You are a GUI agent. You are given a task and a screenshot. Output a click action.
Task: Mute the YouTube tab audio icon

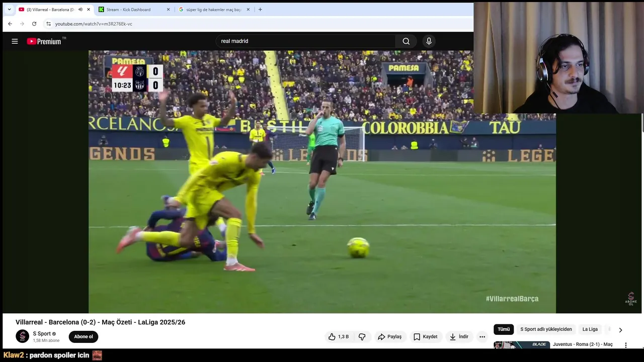[x=80, y=10]
